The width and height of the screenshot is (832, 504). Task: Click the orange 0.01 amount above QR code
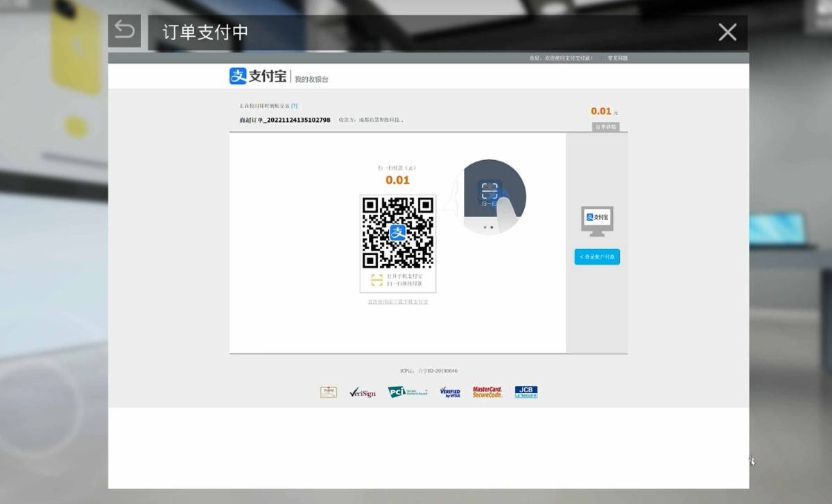coord(398,180)
